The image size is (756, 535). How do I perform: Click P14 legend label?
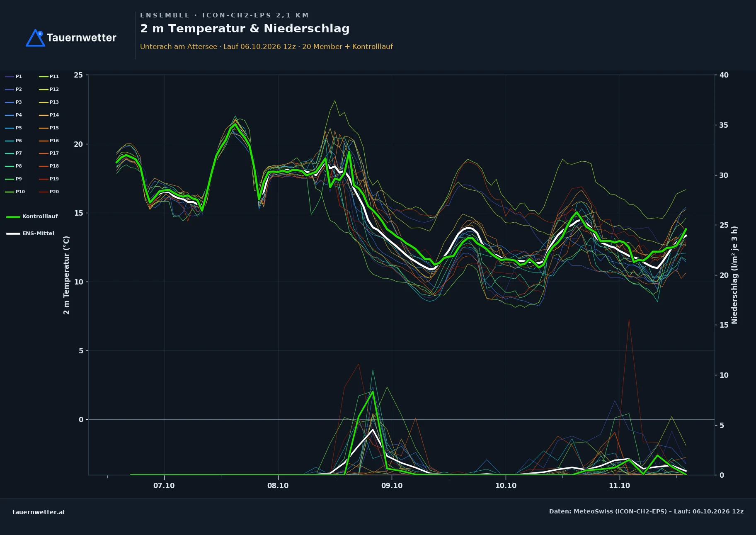click(x=54, y=115)
